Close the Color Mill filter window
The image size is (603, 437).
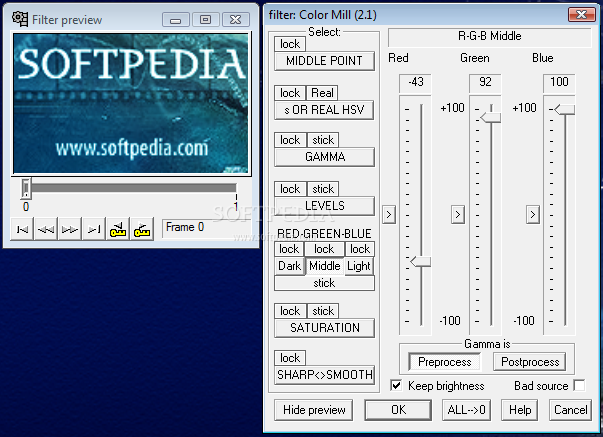tap(581, 15)
